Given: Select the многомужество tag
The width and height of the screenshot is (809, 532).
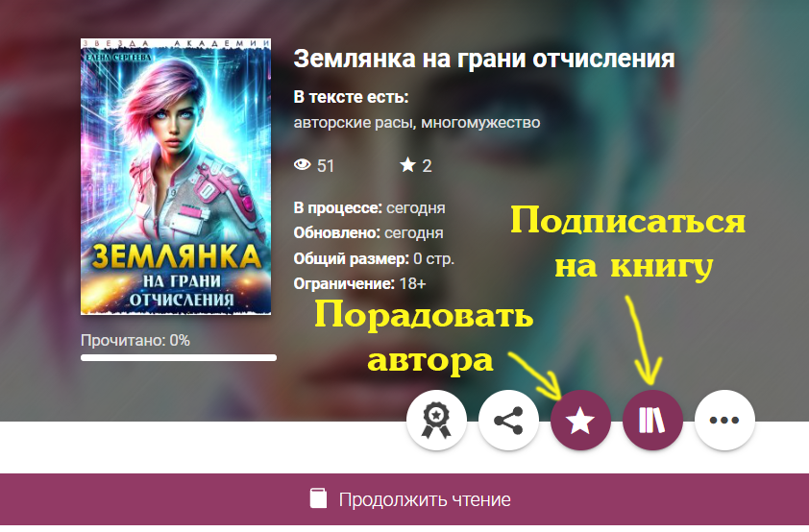Looking at the screenshot, I should [x=480, y=123].
